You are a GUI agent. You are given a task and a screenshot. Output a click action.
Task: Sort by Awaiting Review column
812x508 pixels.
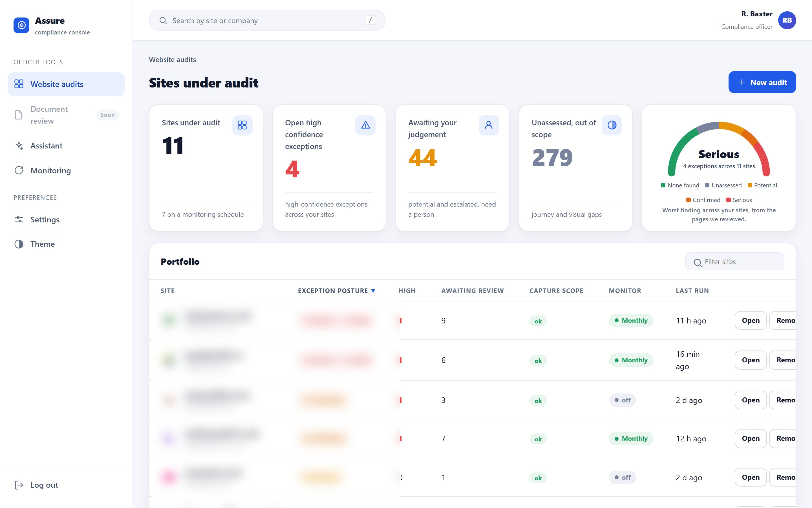tap(473, 291)
